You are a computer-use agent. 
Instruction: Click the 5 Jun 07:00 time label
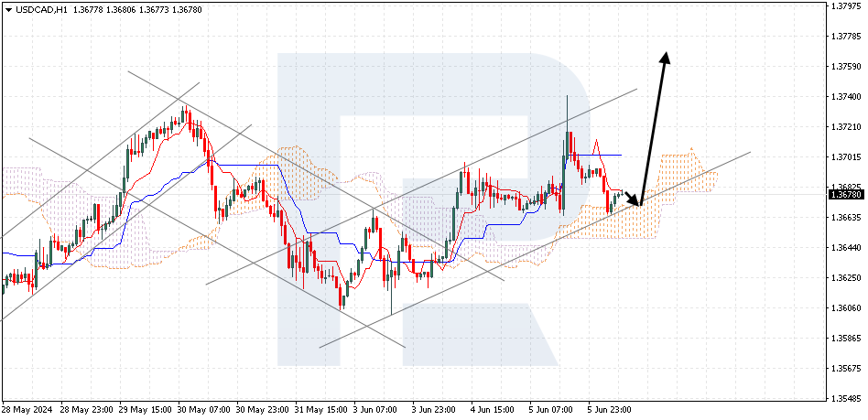click(x=552, y=410)
